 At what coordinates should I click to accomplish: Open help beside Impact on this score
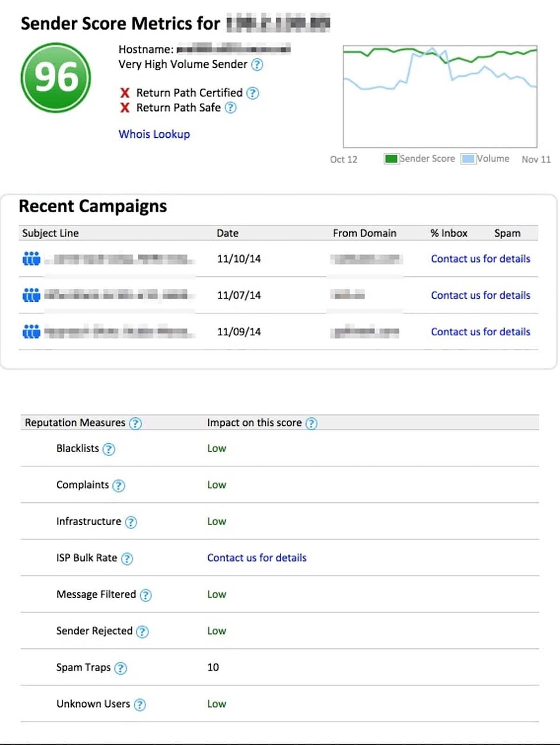coord(311,423)
